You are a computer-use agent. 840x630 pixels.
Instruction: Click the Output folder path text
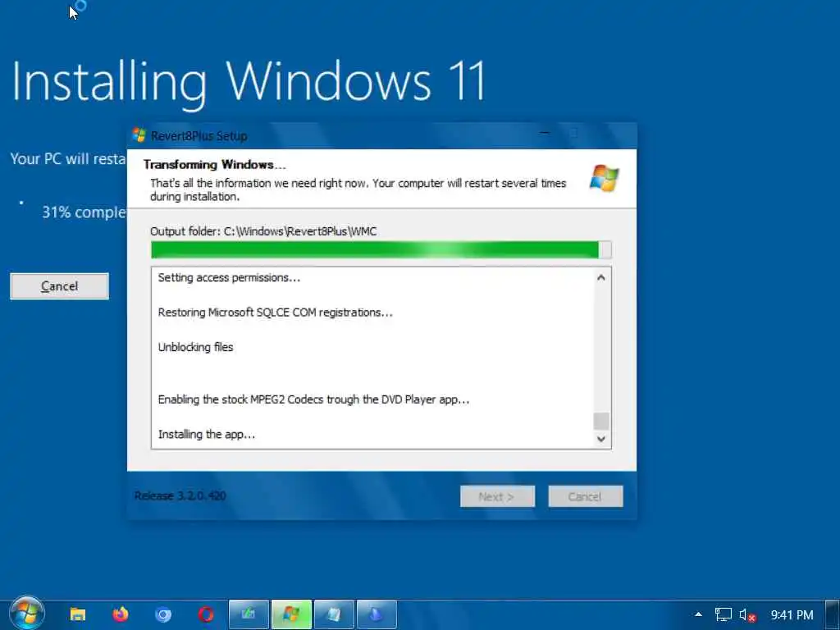tap(263, 231)
